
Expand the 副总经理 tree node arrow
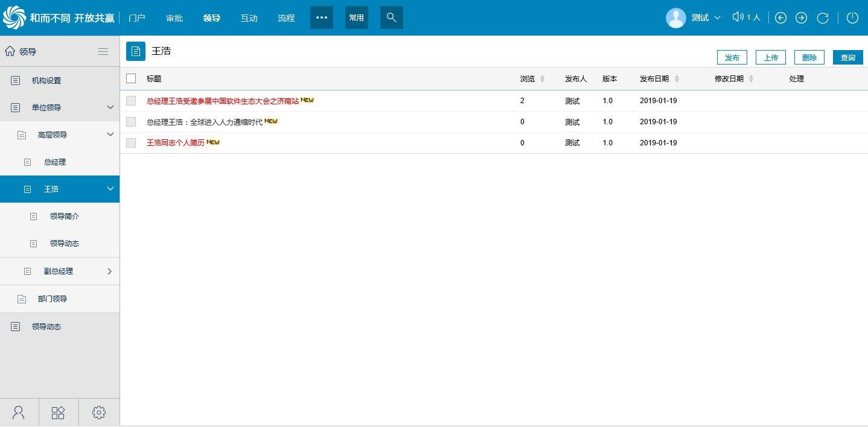click(x=109, y=271)
